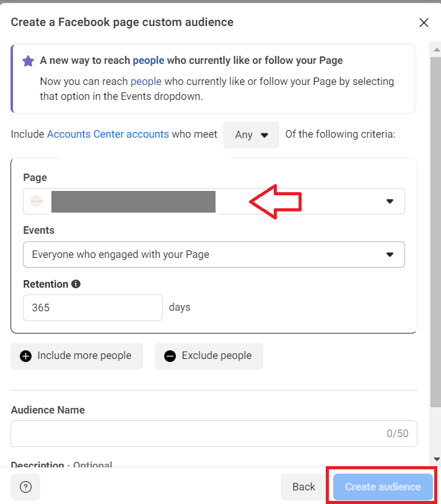Click the Create audience button
The width and height of the screenshot is (441, 504).
point(383,487)
